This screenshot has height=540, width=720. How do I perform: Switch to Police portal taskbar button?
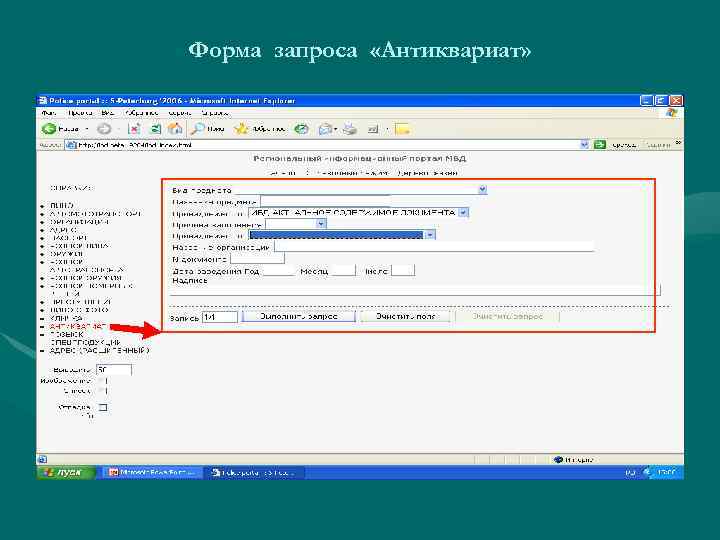point(255,472)
